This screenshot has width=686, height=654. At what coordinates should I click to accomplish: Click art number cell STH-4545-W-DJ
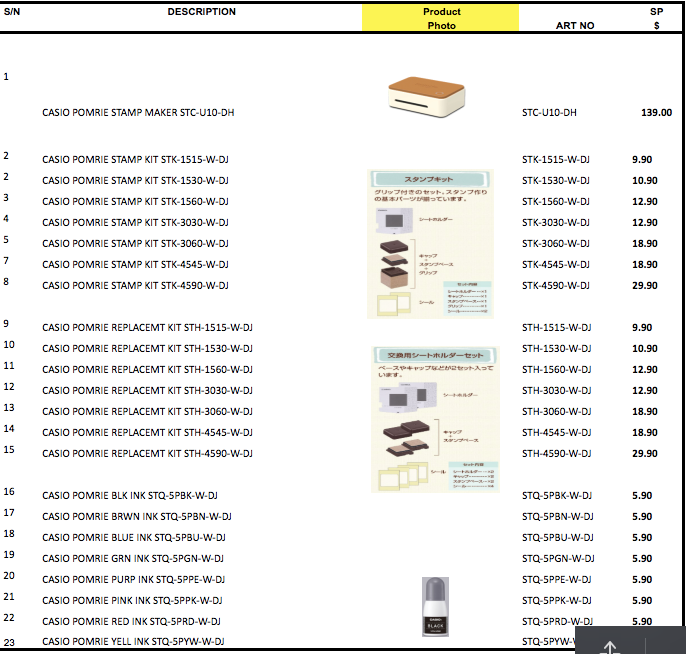coord(556,432)
